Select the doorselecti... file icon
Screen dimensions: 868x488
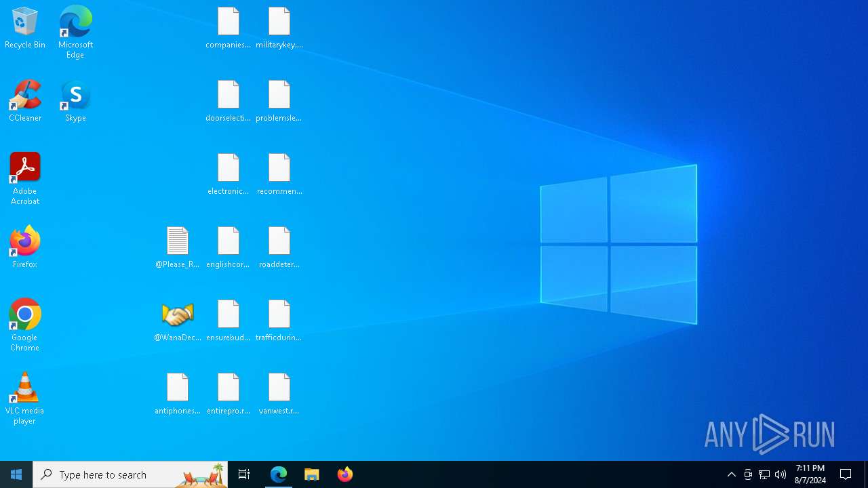(x=229, y=102)
